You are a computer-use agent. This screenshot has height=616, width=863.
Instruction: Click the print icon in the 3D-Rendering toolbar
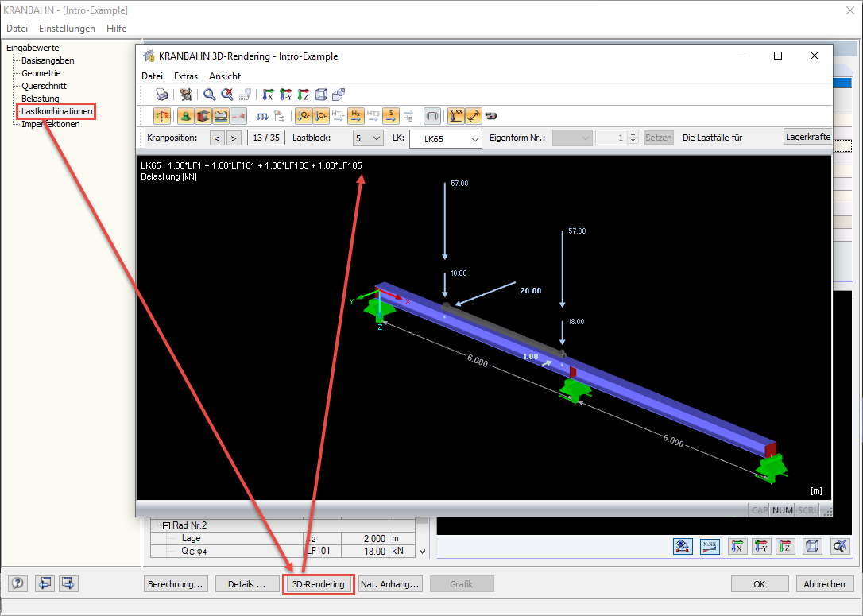pos(162,95)
